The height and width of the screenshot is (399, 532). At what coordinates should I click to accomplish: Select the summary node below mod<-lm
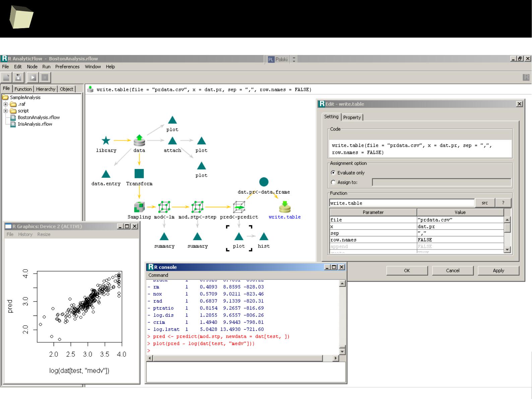[x=164, y=236]
